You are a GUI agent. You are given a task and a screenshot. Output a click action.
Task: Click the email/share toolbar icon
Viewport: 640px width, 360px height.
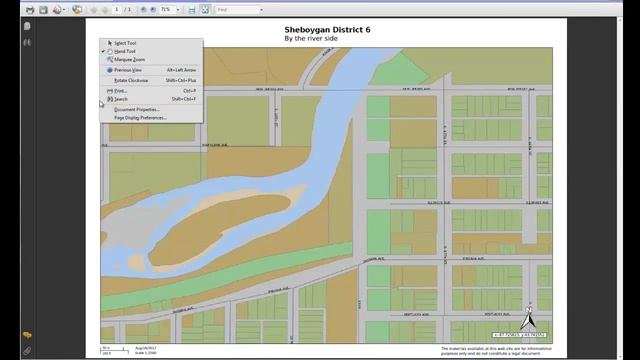click(x=57, y=9)
